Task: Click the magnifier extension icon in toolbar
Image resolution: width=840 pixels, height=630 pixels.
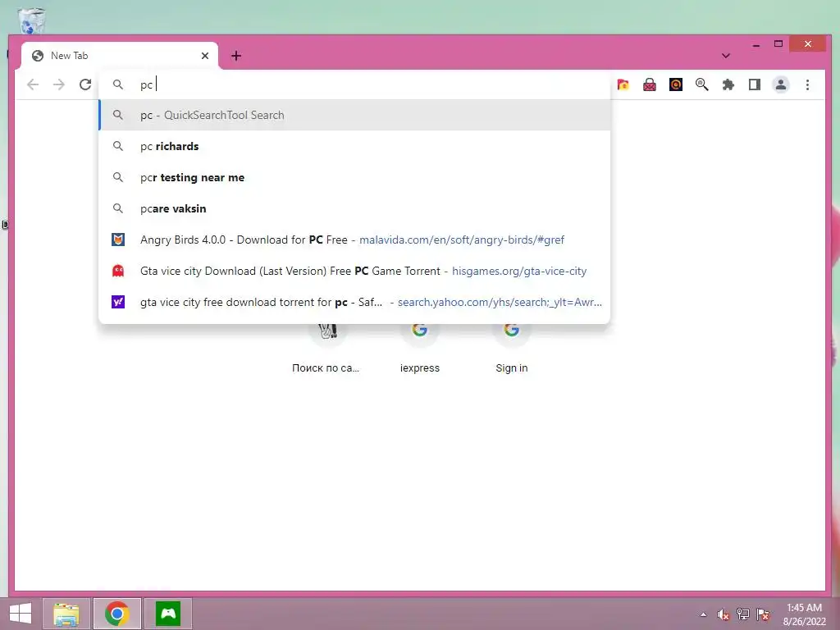Action: tap(702, 84)
